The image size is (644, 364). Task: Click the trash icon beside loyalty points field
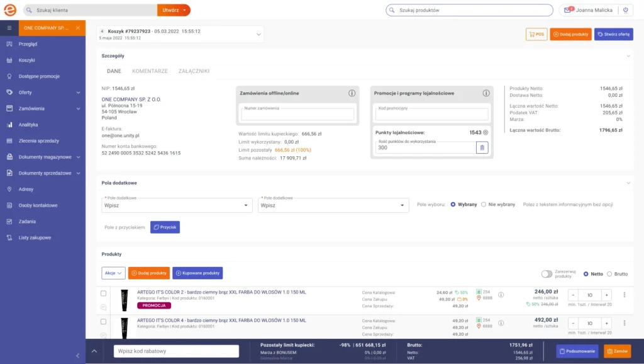(482, 147)
